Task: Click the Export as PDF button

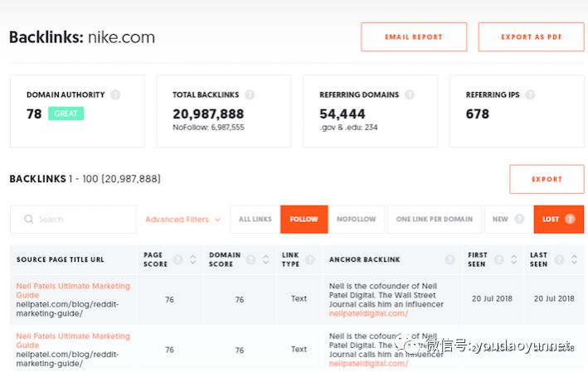Action: (532, 37)
